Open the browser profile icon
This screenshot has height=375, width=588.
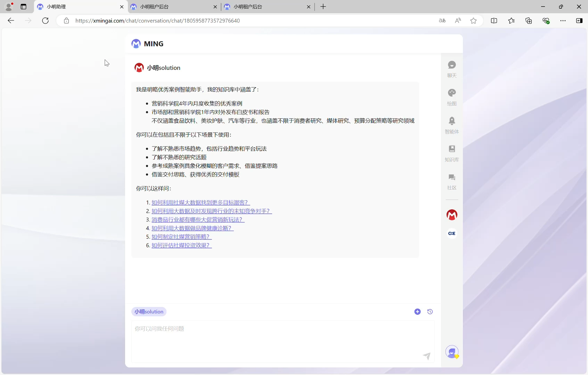[x=9, y=7]
